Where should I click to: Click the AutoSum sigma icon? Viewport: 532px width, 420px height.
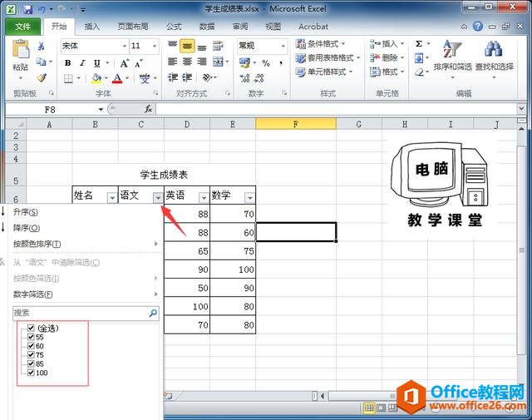[x=419, y=44]
